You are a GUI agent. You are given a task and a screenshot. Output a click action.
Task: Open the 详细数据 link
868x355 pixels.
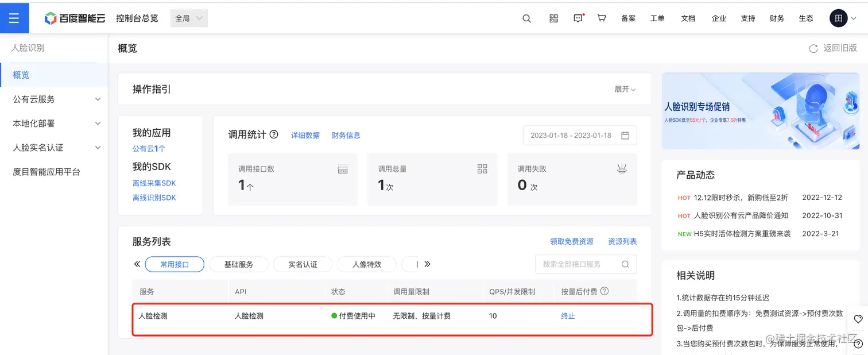[x=305, y=136]
